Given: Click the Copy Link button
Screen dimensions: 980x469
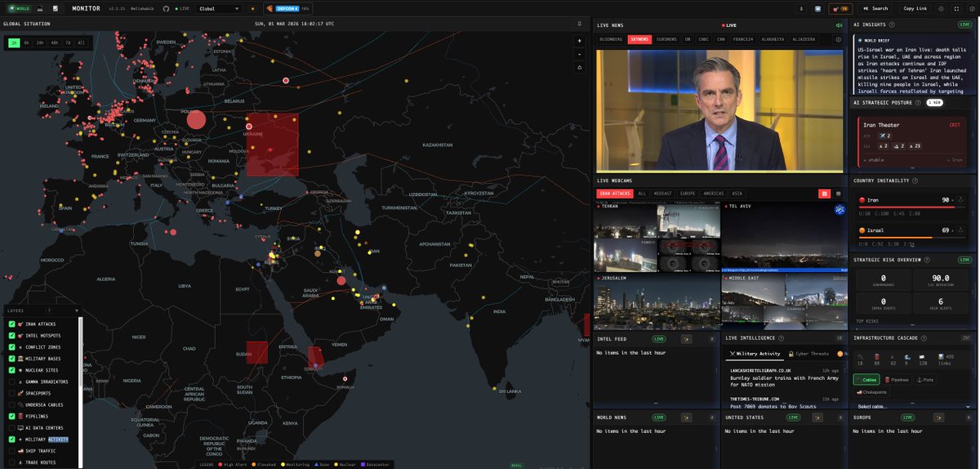Looking at the screenshot, I should tap(915, 8).
